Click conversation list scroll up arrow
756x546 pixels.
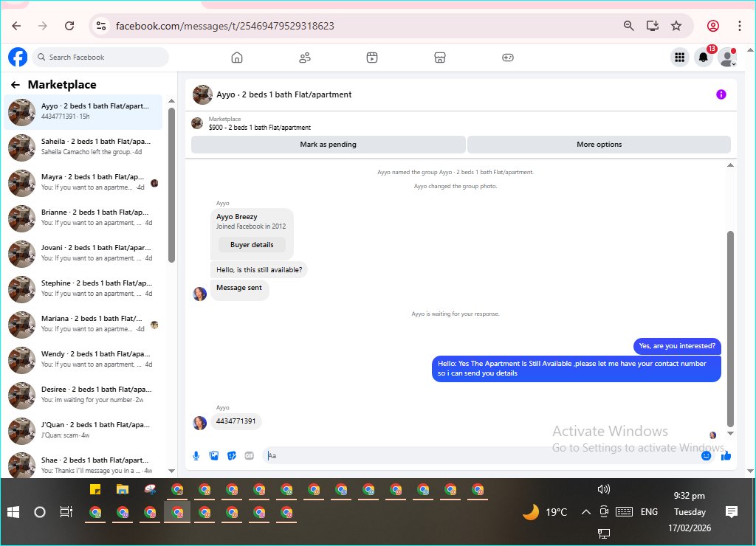pyautogui.click(x=171, y=101)
